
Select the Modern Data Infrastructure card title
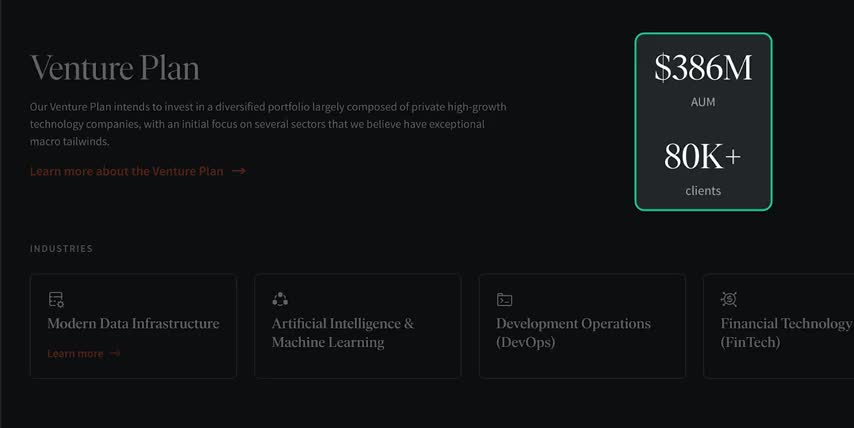click(x=133, y=323)
